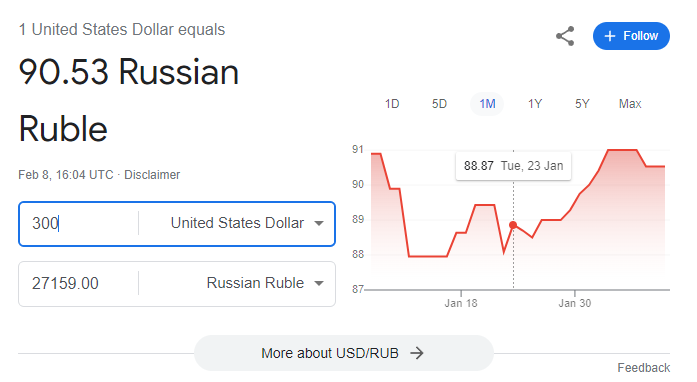
Task: Open Russian Ruble currency dropdown arrow
Action: tap(319, 283)
